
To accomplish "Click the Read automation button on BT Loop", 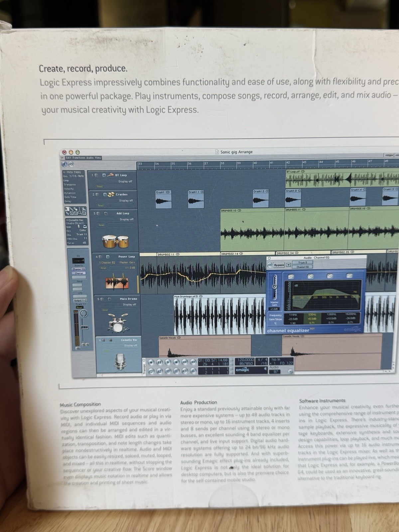I will click(100, 187).
